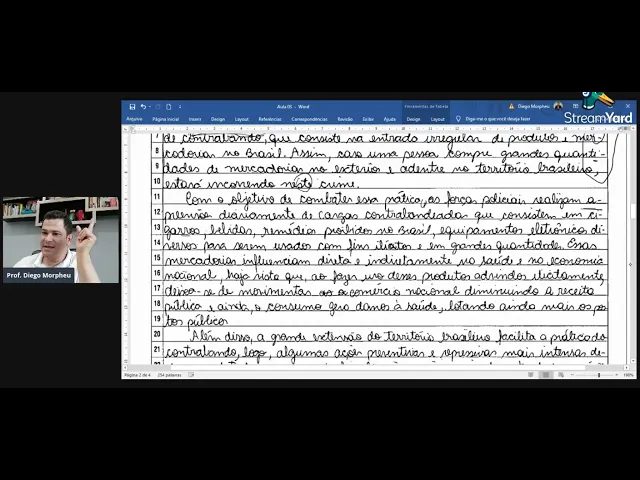Screen dimensions: 640x480
Task: Click the row number 20 cell
Action: [x=157, y=335]
